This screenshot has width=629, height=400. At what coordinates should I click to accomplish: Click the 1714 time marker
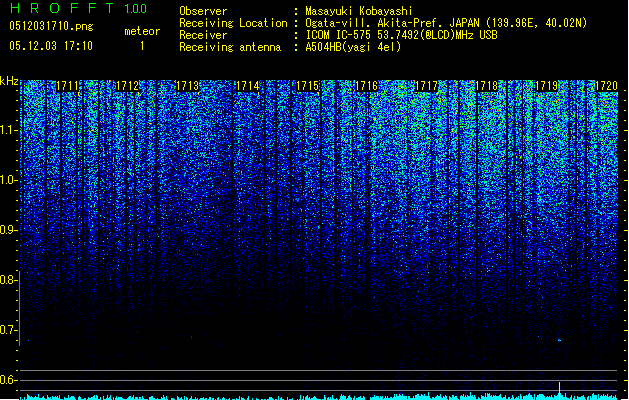(x=248, y=86)
